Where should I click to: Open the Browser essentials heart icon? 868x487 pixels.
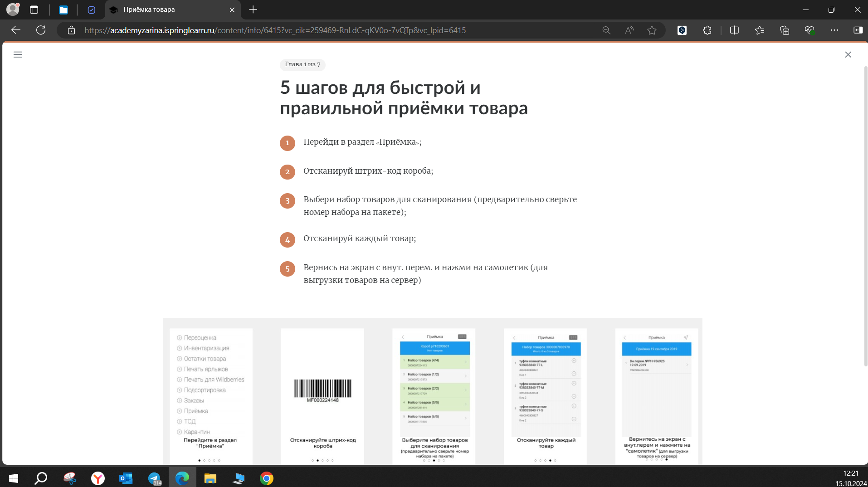[x=810, y=30]
